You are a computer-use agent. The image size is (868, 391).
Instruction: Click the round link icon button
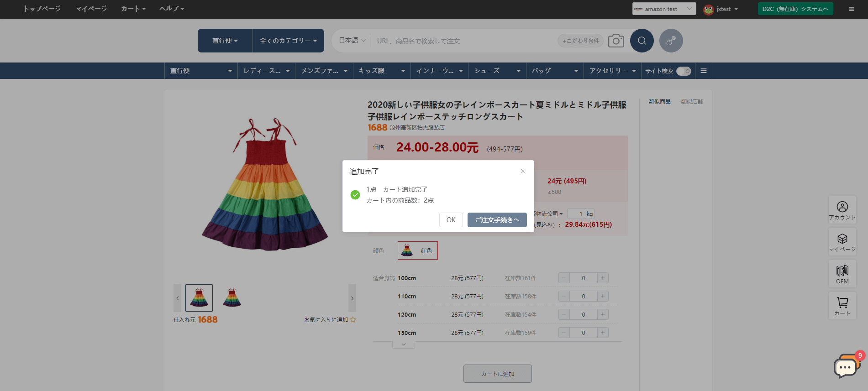pos(671,41)
